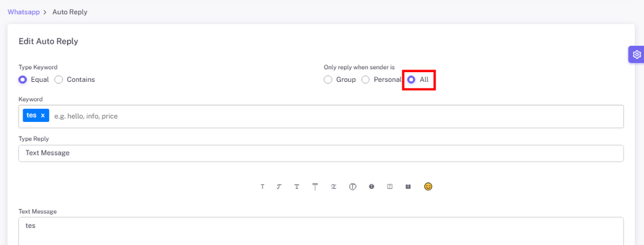Click the plain T text style icon
The width and height of the screenshot is (644, 245).
[263, 186]
